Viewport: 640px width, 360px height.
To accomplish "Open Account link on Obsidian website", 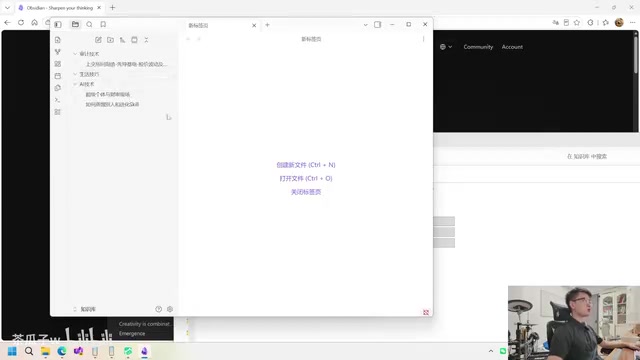I will [512, 47].
